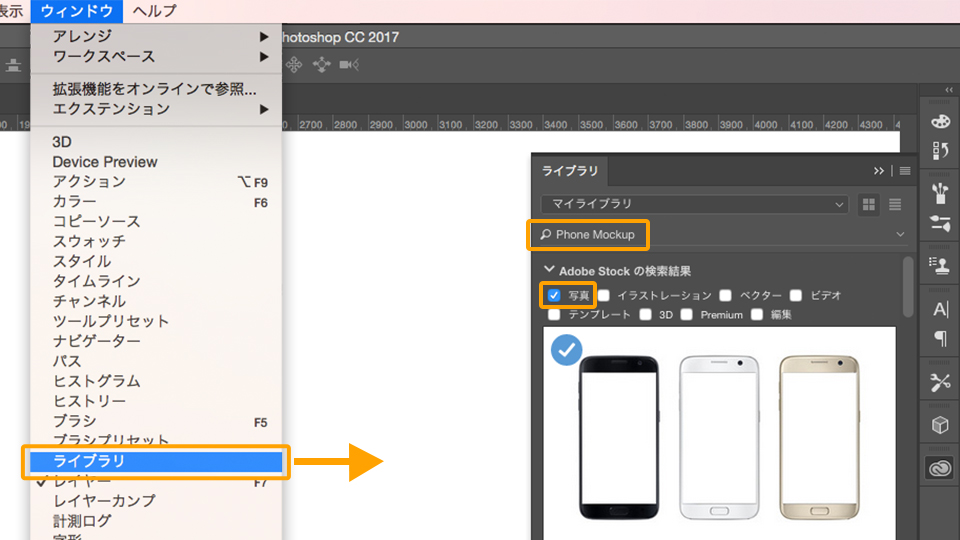Enable the テンプレート filter checkbox
Viewport: 960px width, 540px height.
coord(554,315)
